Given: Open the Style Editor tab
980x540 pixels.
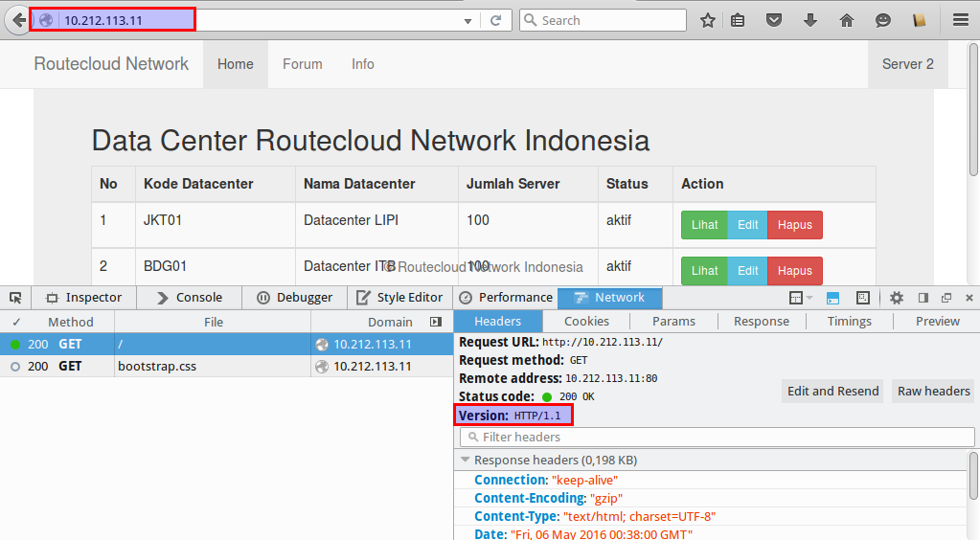Looking at the screenshot, I should (x=400, y=298).
